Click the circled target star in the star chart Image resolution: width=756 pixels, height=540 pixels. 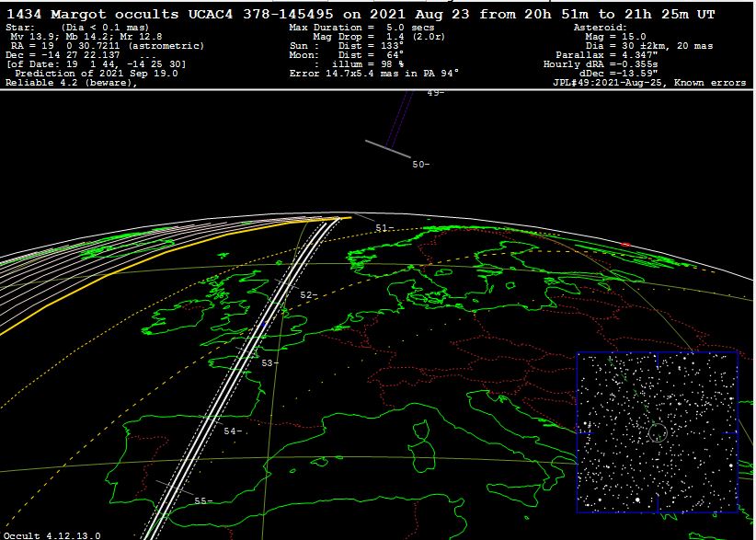point(657,431)
